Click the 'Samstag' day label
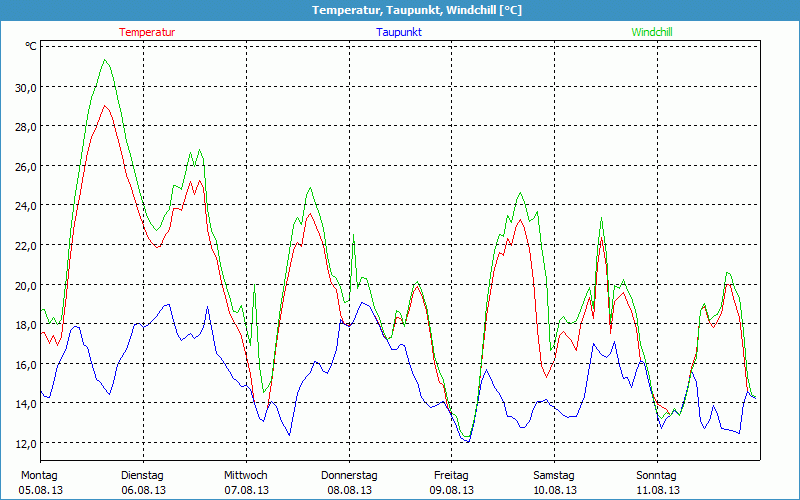Screen dimensions: 800x500 click(554, 476)
